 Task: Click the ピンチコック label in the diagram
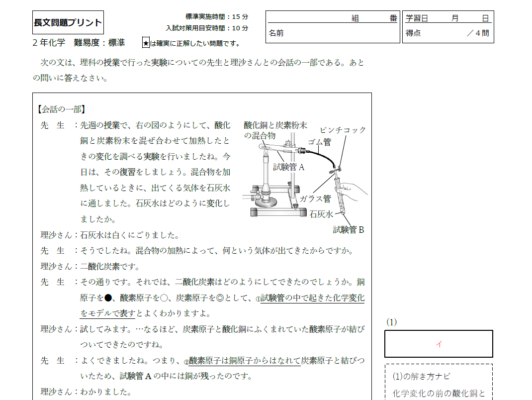[x=343, y=130]
